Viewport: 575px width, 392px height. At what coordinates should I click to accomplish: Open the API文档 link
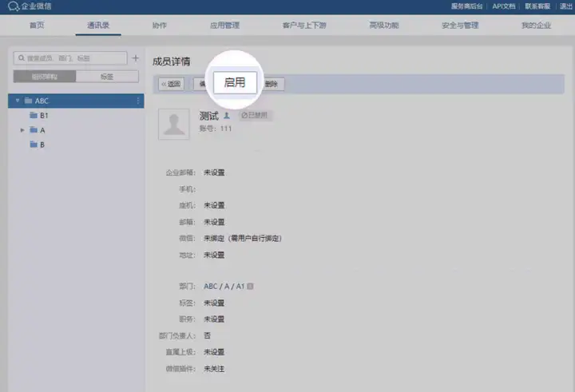(x=502, y=6)
